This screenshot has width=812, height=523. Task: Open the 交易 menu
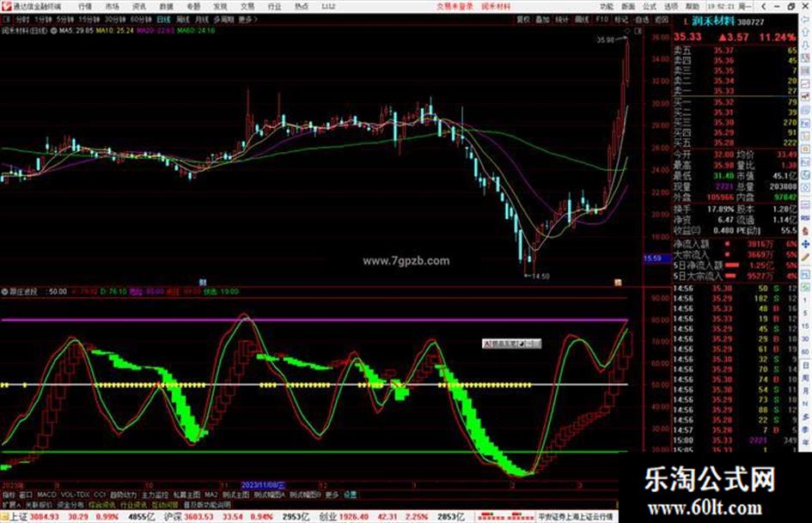(x=247, y=6)
